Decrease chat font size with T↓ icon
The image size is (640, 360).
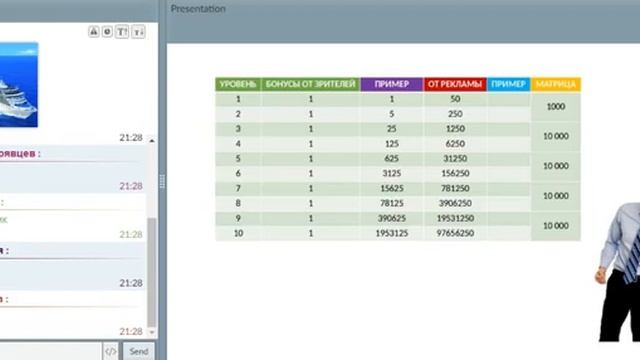[x=138, y=32]
